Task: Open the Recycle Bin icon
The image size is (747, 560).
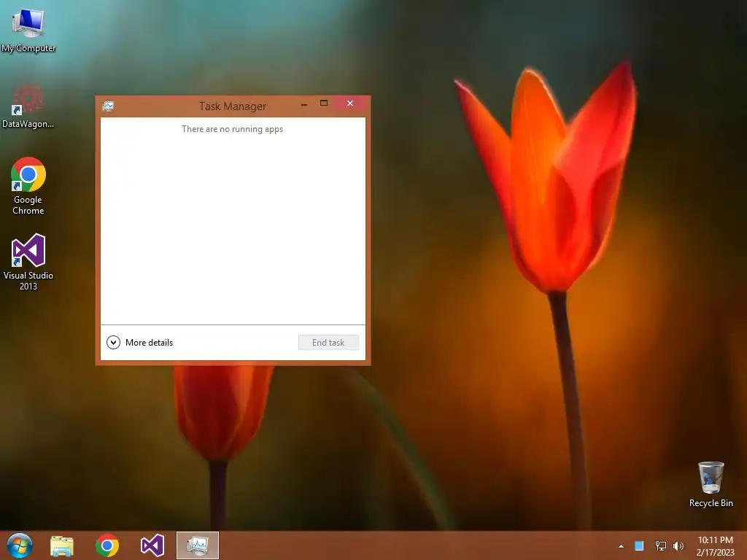Action: [x=711, y=484]
